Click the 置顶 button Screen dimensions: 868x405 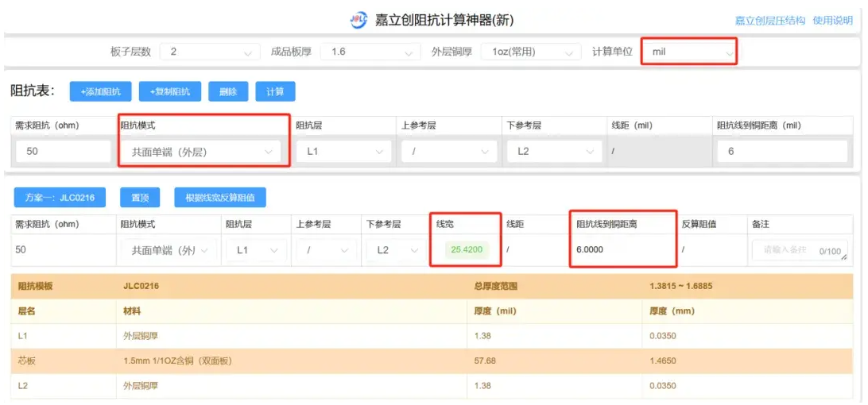140,197
